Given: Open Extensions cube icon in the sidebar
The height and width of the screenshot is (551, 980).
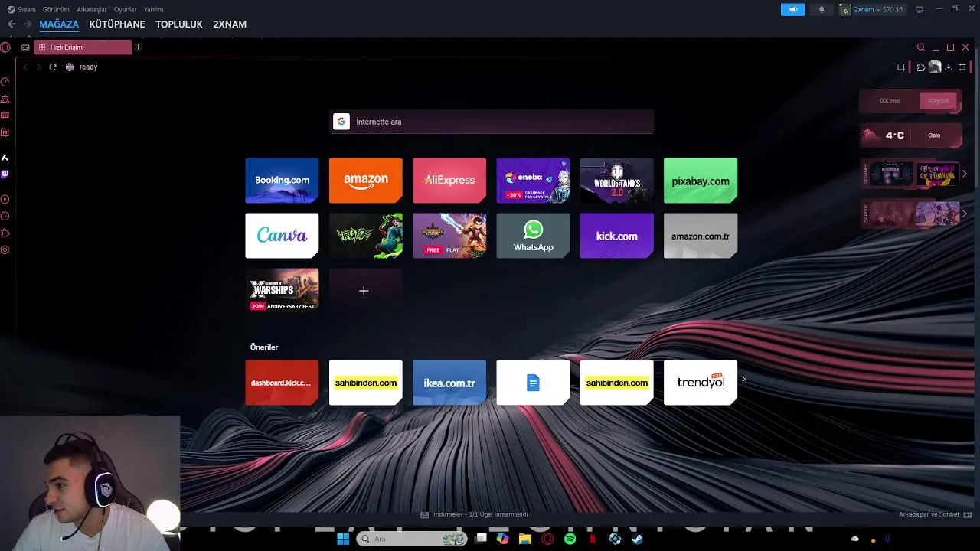Looking at the screenshot, I should 5,233.
